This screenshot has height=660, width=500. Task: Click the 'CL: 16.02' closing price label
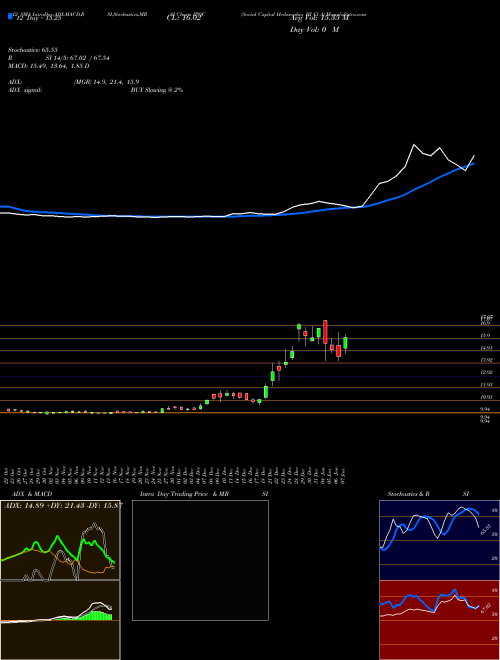tap(184, 19)
